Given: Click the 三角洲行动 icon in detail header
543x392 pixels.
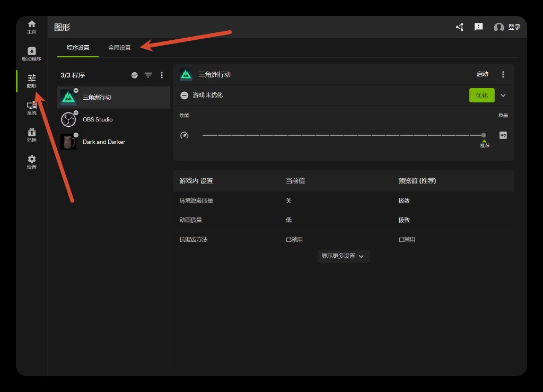Looking at the screenshot, I should [x=186, y=74].
